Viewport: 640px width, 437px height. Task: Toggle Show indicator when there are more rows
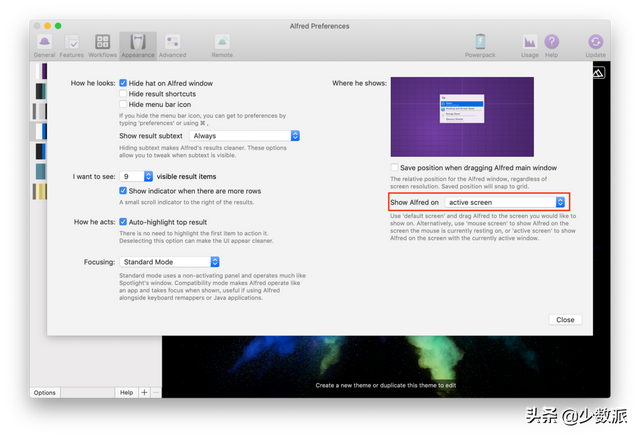[x=123, y=191]
